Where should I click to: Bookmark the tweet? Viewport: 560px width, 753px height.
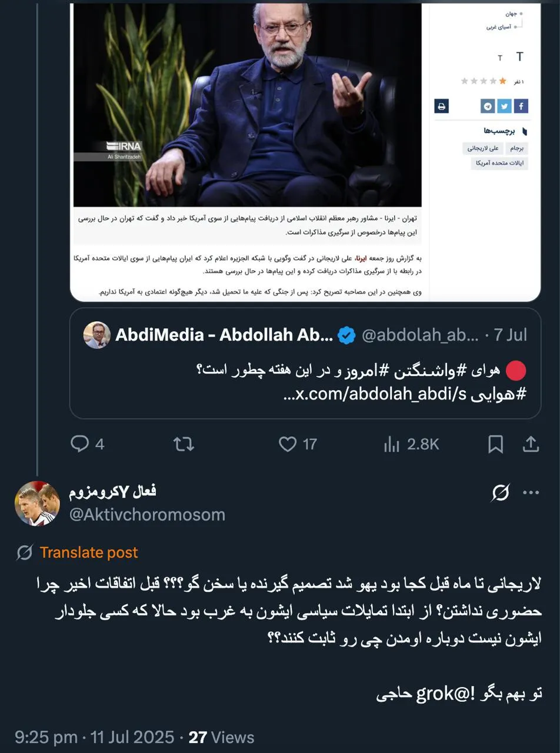pyautogui.click(x=496, y=445)
